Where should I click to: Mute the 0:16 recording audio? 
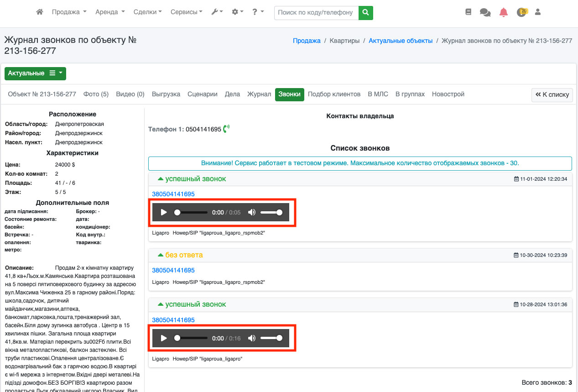251,338
